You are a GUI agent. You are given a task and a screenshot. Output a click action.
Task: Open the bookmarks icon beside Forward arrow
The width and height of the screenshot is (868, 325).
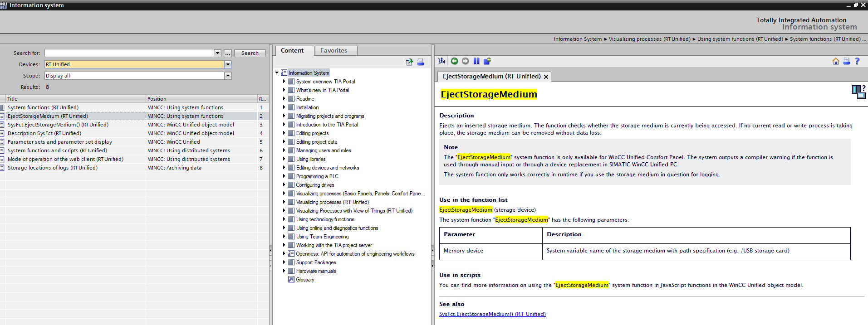coord(476,61)
